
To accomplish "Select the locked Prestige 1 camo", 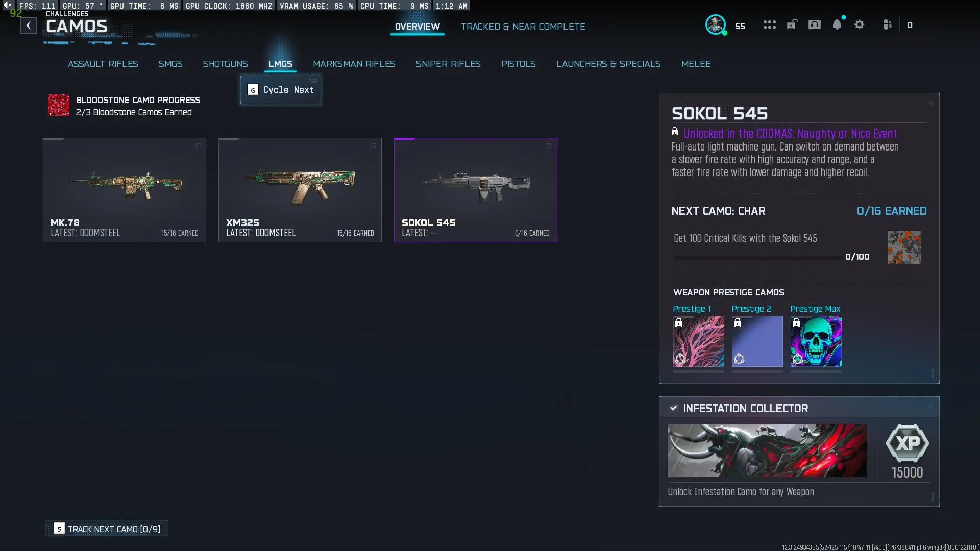I will (x=698, y=341).
